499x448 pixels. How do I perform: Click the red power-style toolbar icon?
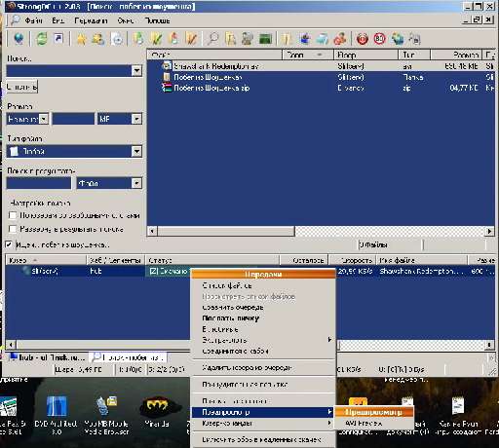(x=363, y=39)
